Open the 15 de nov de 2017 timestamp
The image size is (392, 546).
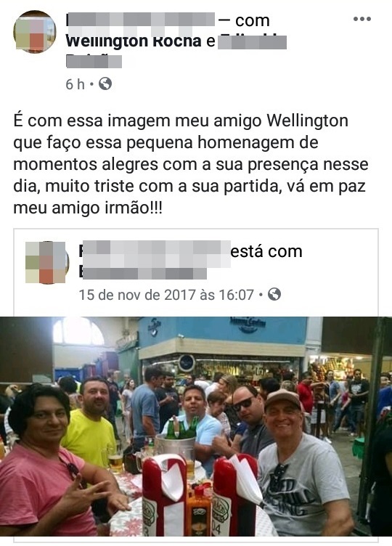[166, 295]
